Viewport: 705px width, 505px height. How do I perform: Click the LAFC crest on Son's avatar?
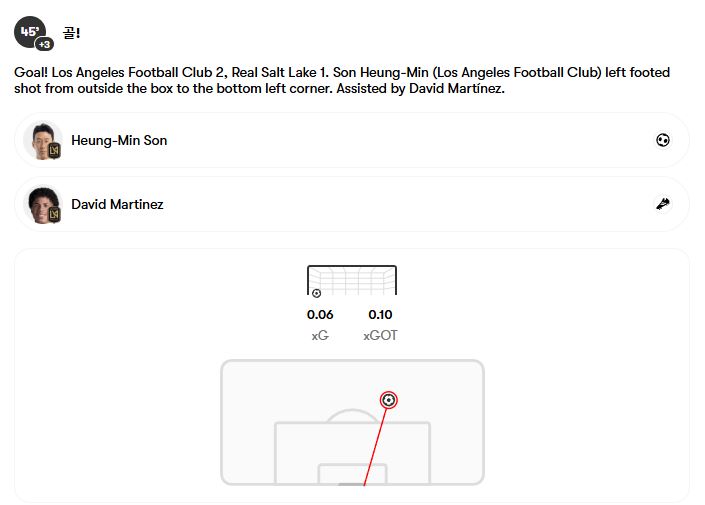tap(54, 151)
